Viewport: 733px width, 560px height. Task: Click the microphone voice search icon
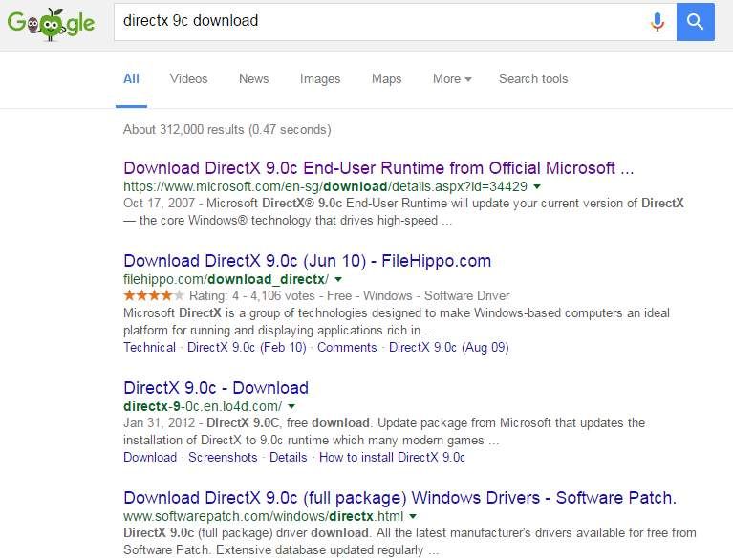click(657, 21)
